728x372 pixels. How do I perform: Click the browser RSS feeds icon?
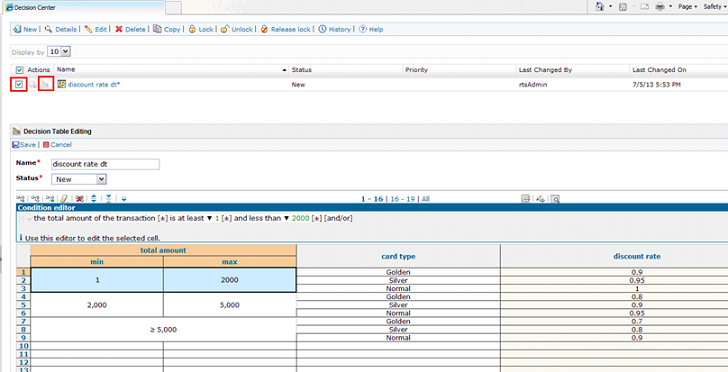click(623, 7)
